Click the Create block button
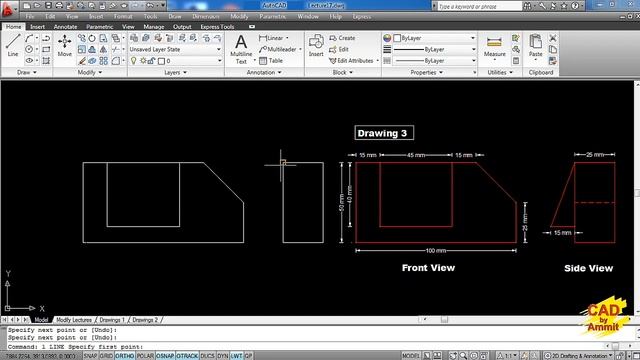 point(342,38)
